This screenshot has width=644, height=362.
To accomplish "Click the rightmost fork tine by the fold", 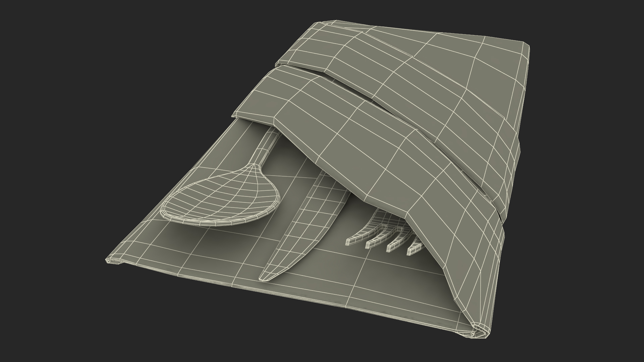I will tap(415, 250).
